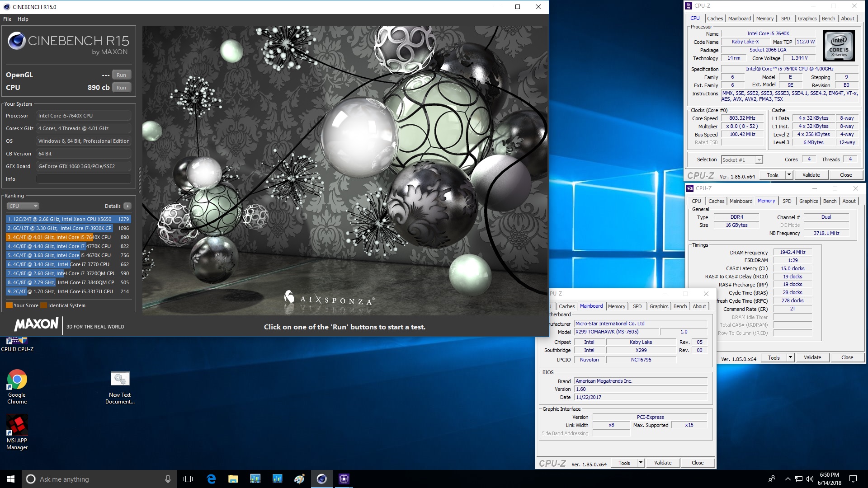Click Close button in top CPU-Z CPU window
This screenshot has height=488, width=868.
point(846,175)
